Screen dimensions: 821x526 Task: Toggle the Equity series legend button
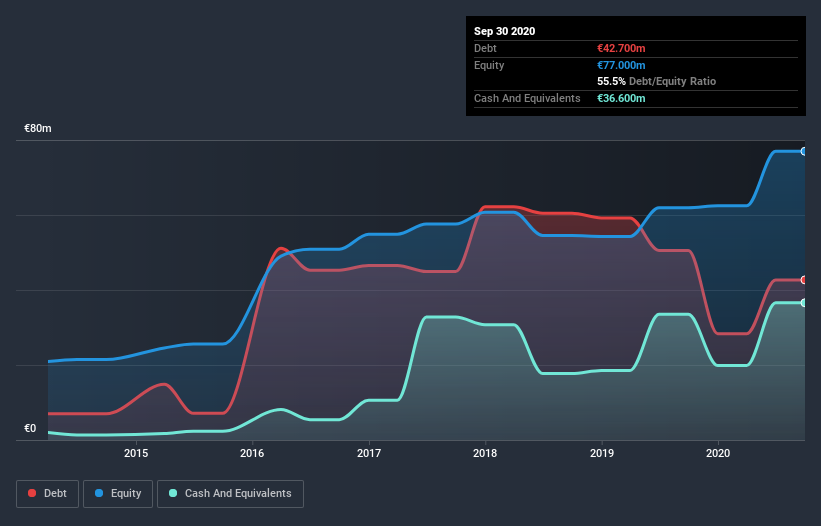coord(118,494)
